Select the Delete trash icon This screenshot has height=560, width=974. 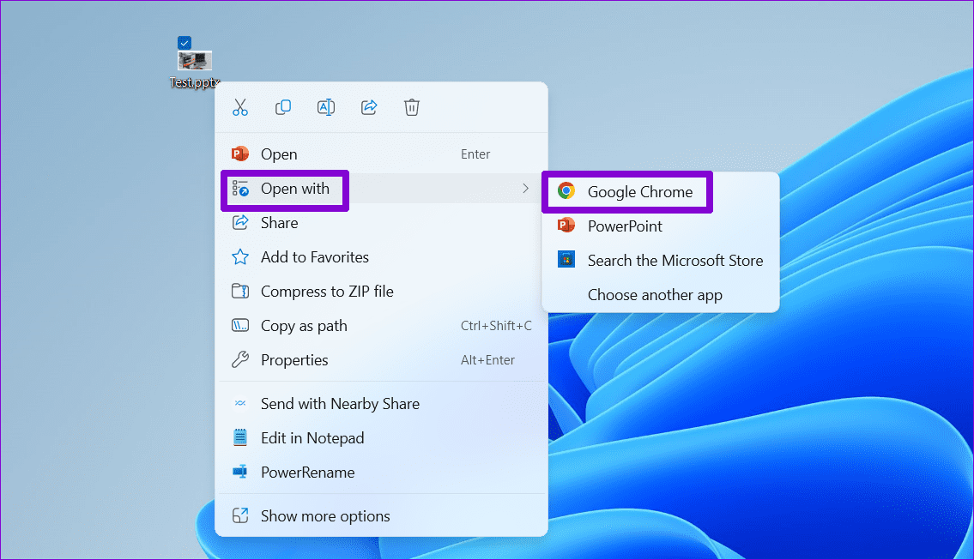(x=412, y=106)
